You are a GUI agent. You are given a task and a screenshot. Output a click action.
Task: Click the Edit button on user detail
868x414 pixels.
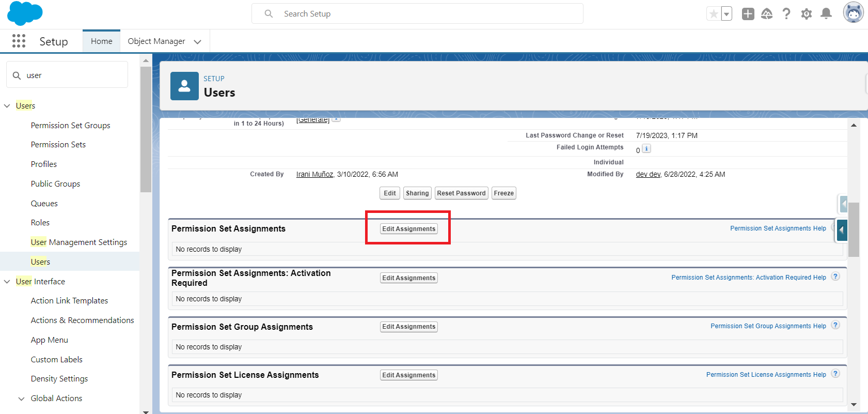coord(390,193)
